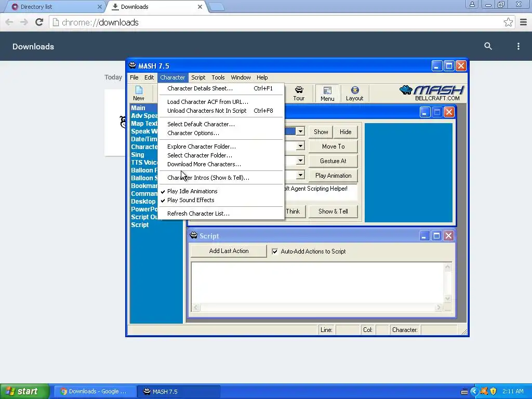The image size is (532, 399).
Task: Open Character Intros (Show & Tell)
Action: tap(221, 178)
